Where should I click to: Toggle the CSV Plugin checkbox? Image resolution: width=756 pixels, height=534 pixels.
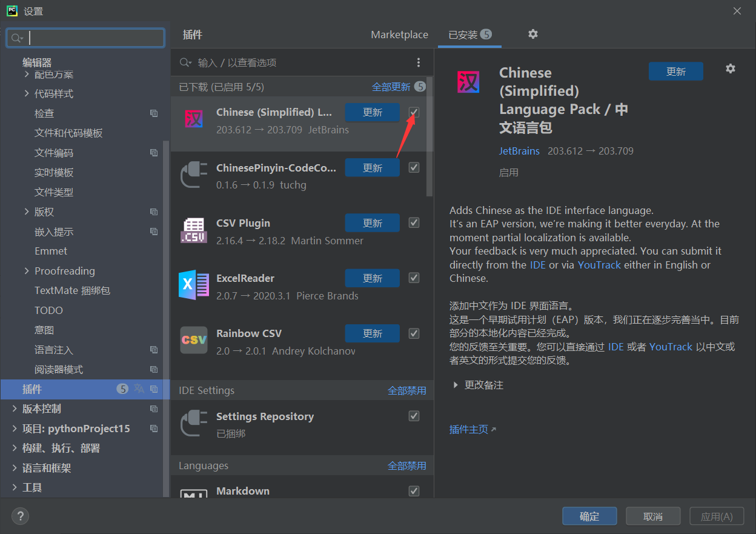pos(414,222)
